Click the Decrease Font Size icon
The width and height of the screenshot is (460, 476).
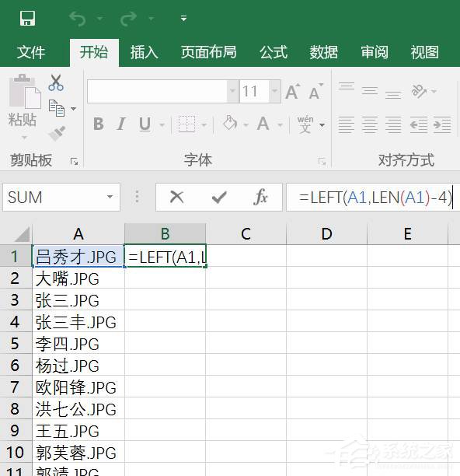[x=316, y=91]
